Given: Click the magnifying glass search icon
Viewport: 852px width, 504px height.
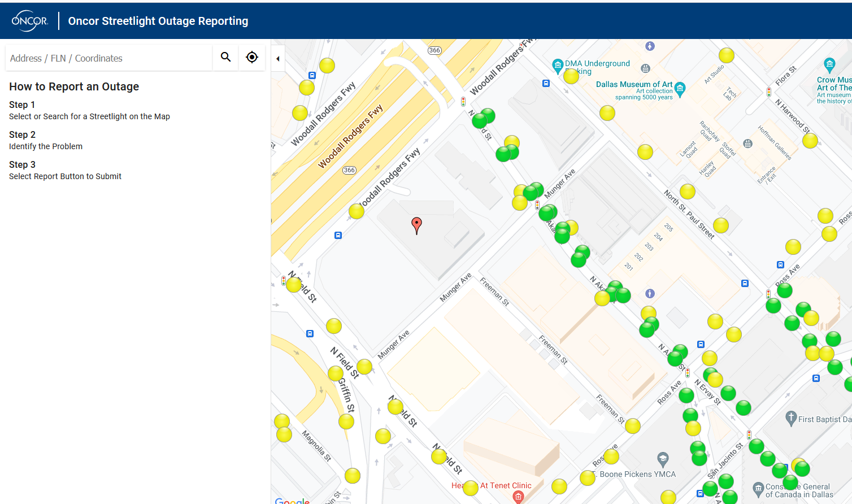Looking at the screenshot, I should coord(225,57).
